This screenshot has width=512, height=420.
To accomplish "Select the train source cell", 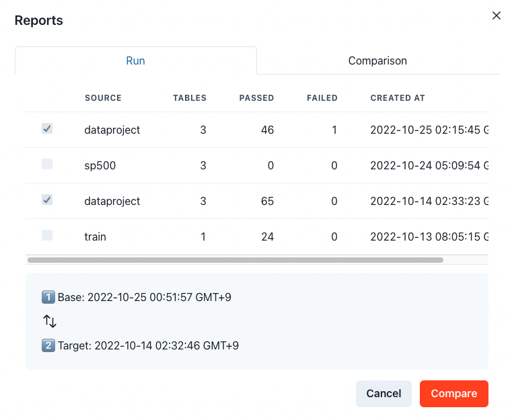I will pos(95,237).
